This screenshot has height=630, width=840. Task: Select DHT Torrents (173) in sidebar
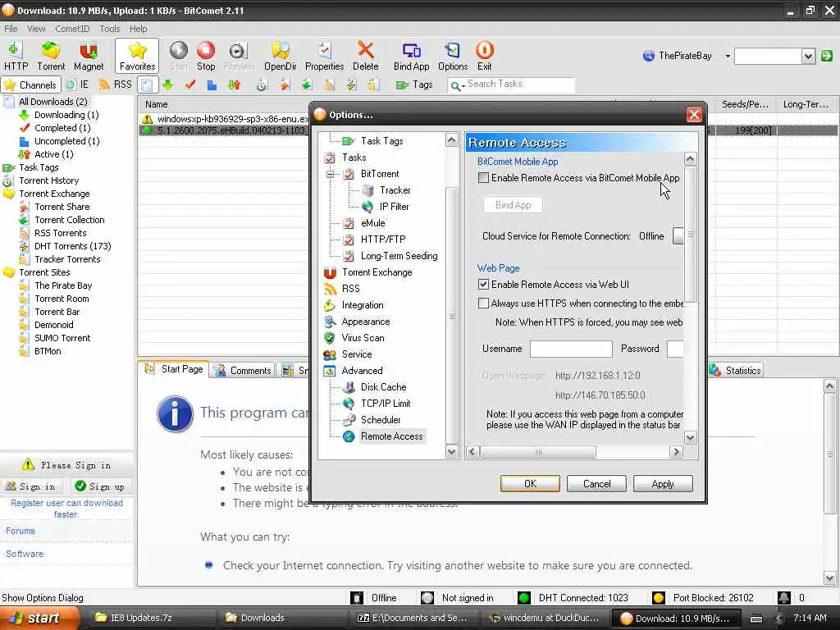(x=72, y=246)
